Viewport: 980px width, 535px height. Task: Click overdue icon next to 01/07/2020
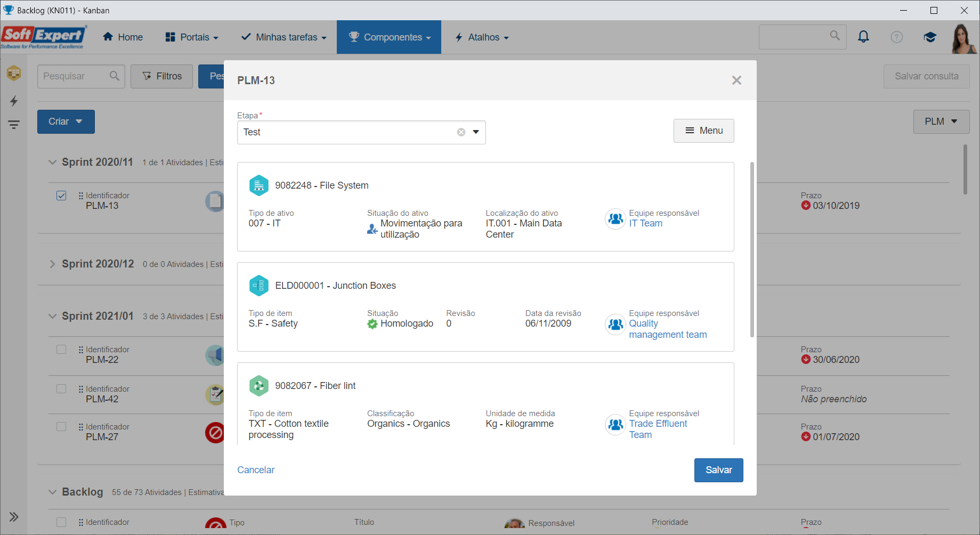806,437
